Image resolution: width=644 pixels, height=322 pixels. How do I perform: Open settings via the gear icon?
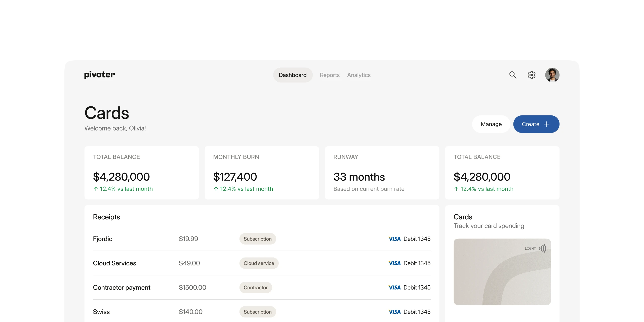coord(532,75)
